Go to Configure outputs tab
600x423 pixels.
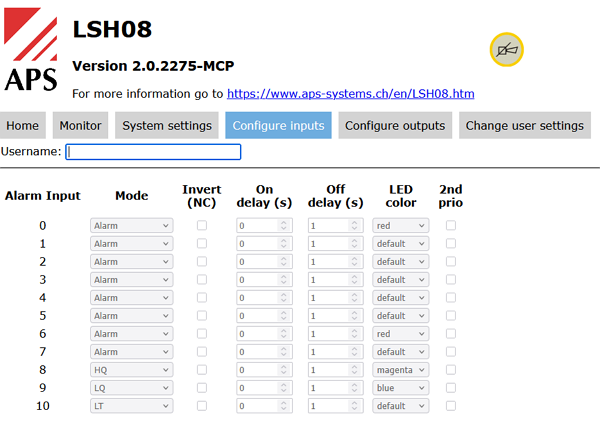[x=395, y=126]
